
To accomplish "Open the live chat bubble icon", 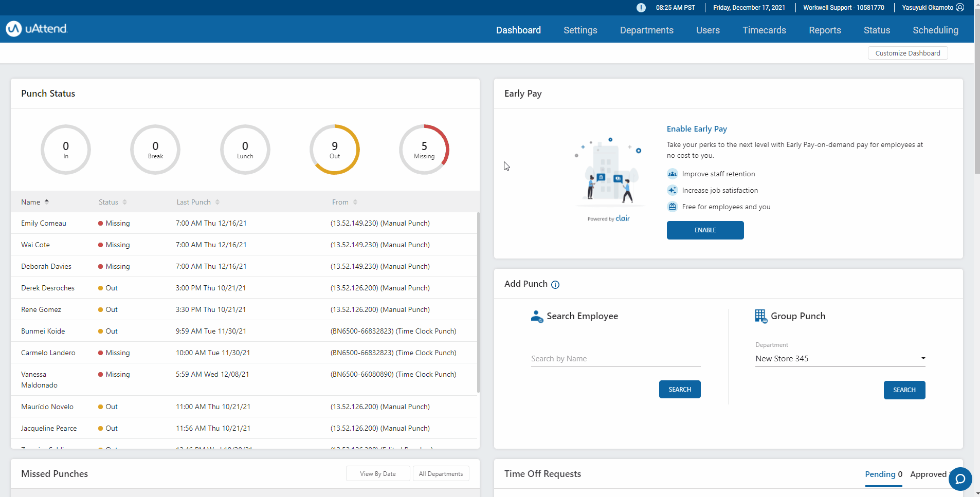I will [x=959, y=479].
